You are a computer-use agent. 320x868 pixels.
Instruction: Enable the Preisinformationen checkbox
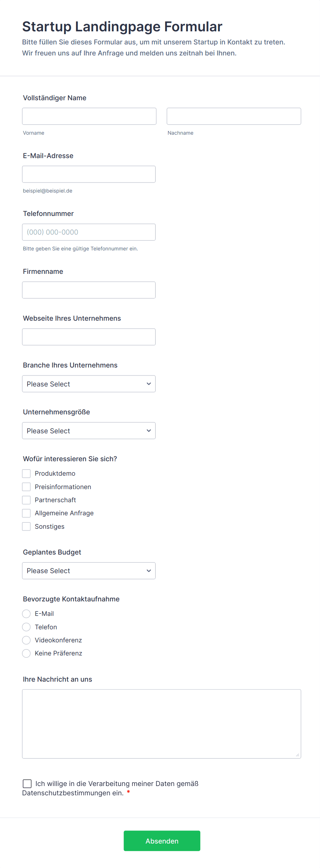26,487
